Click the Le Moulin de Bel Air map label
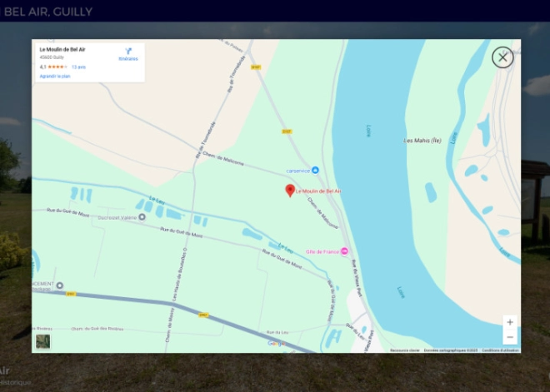The height and width of the screenshot is (392, 550). click(319, 191)
